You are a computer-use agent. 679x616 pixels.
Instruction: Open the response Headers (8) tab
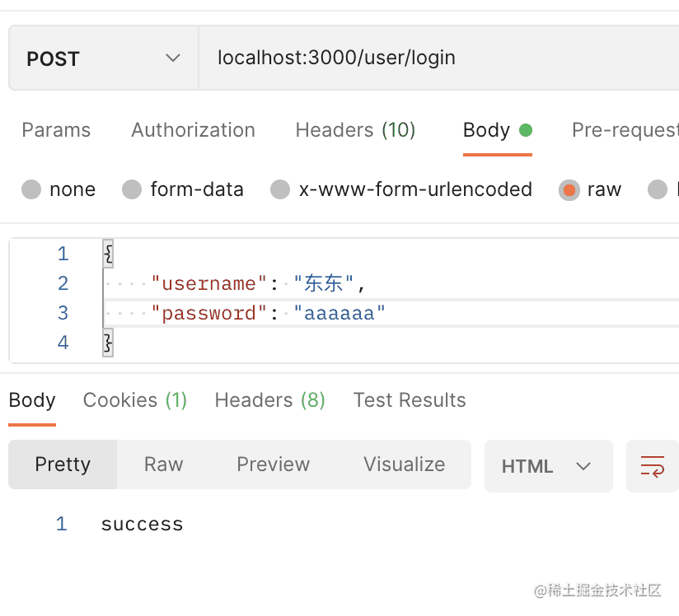click(269, 400)
